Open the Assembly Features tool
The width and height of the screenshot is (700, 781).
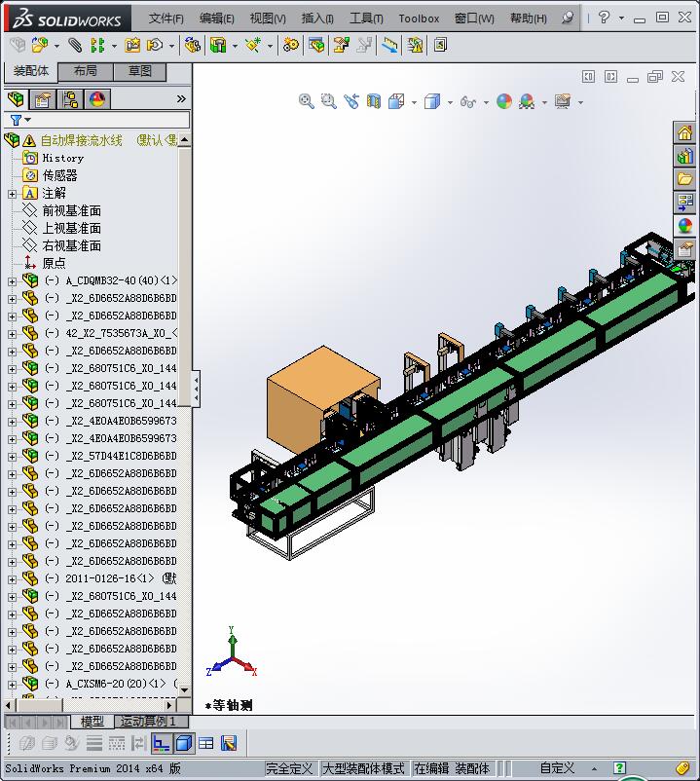click(218, 46)
